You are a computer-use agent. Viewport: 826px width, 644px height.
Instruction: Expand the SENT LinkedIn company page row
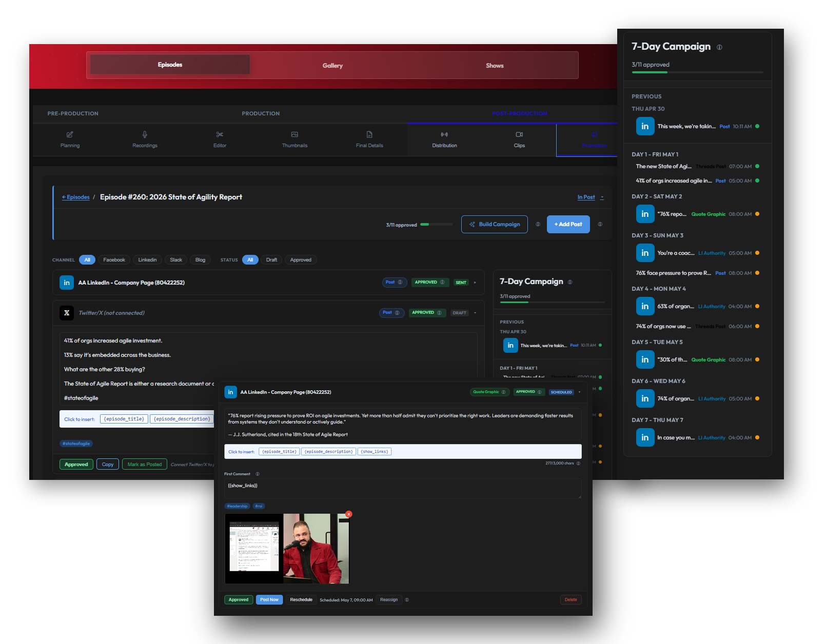pos(475,283)
